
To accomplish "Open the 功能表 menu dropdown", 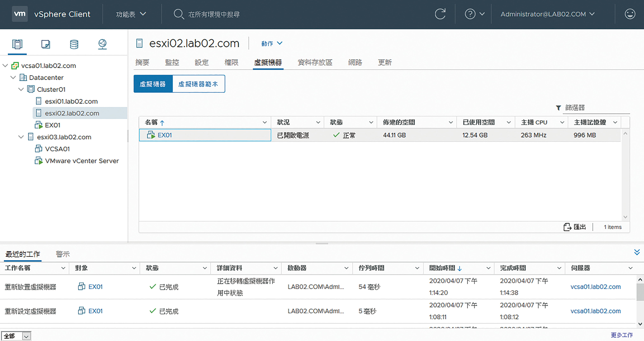I will click(131, 14).
